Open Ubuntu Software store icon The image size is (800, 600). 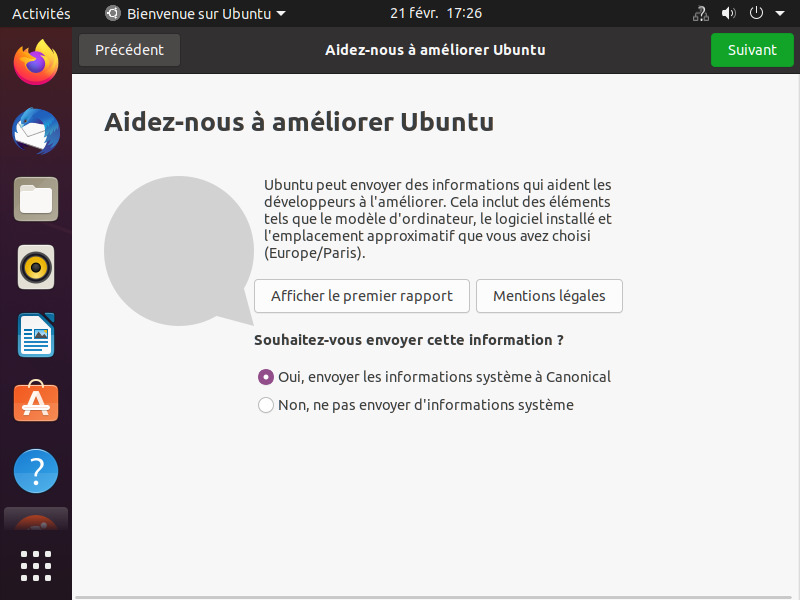[x=36, y=402]
